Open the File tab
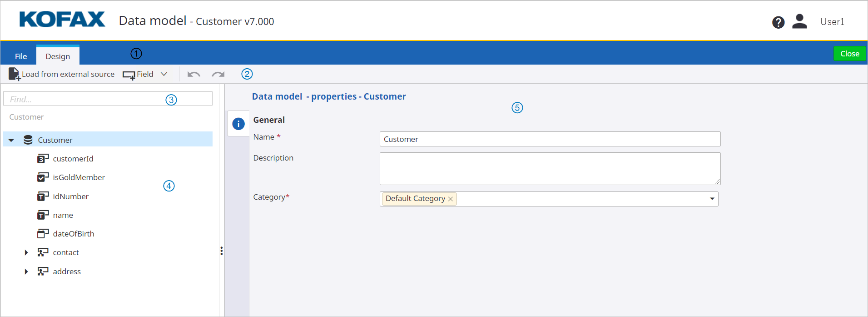 point(21,56)
